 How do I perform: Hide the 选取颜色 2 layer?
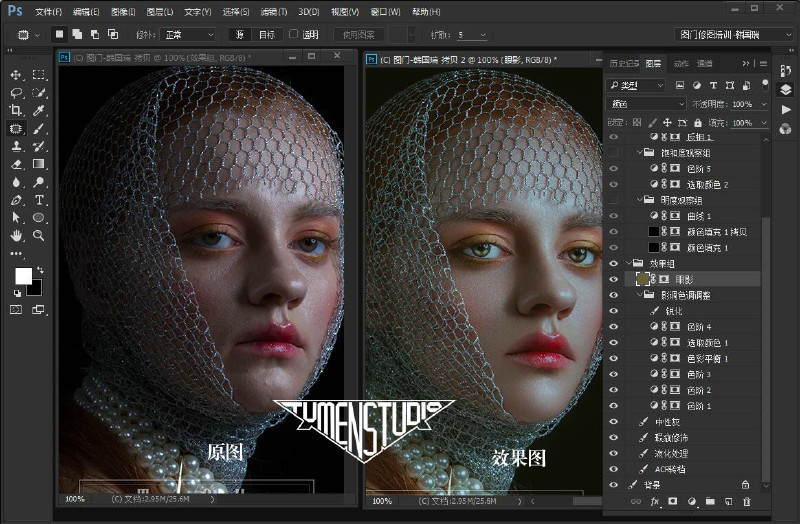[x=614, y=184]
